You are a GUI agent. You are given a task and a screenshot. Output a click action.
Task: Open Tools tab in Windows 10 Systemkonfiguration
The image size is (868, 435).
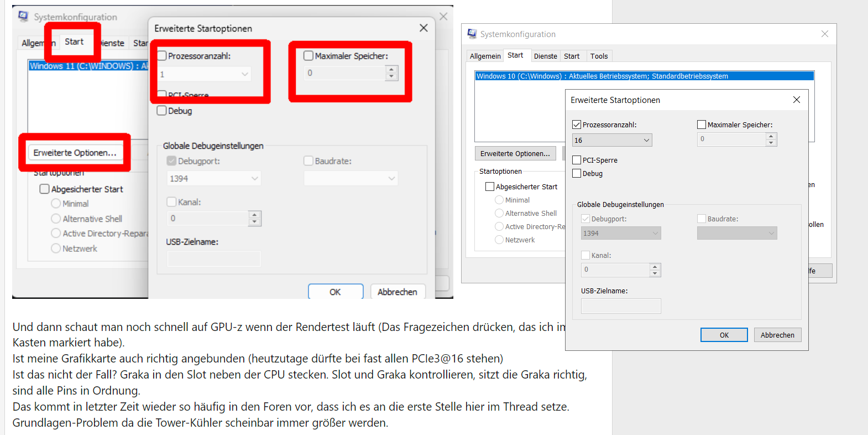click(599, 56)
